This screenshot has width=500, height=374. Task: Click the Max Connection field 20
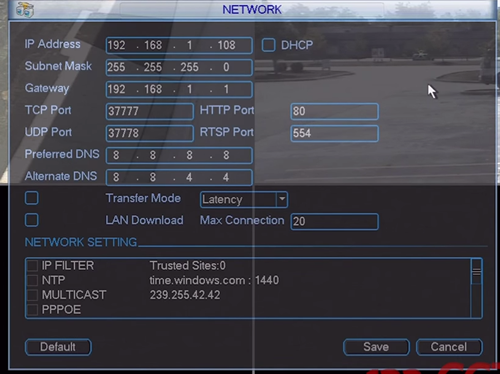pos(334,221)
